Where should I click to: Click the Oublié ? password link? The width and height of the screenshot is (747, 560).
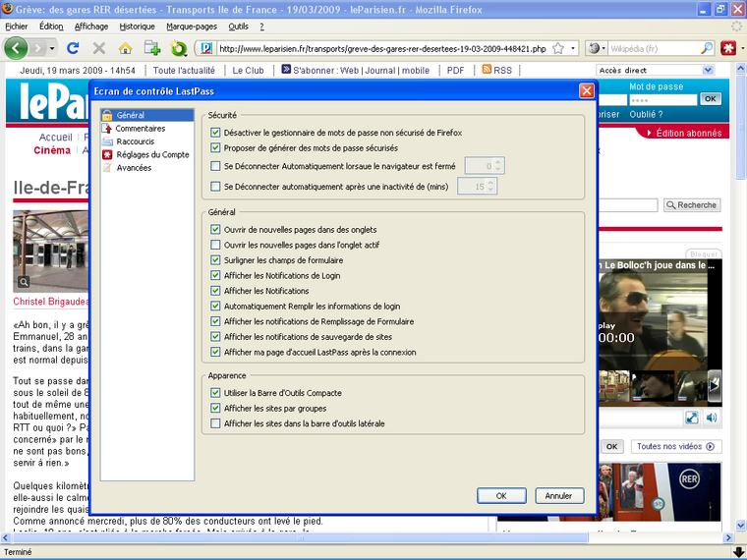tap(646, 114)
